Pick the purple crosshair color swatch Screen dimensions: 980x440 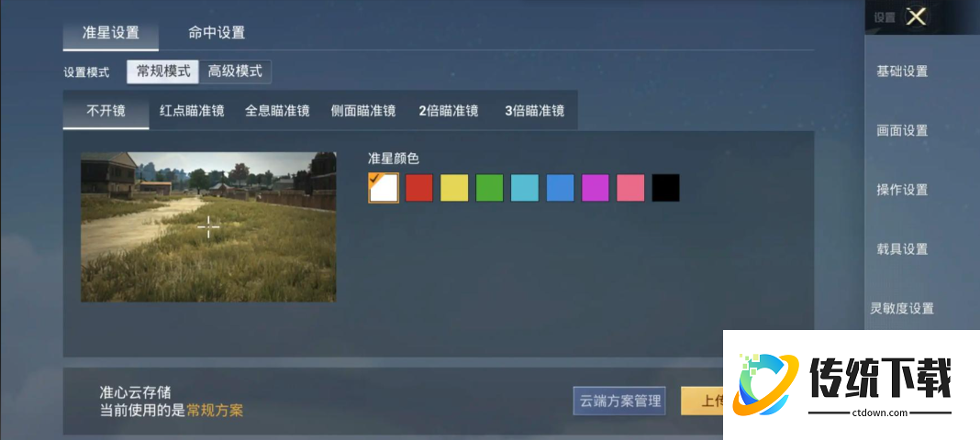click(595, 188)
